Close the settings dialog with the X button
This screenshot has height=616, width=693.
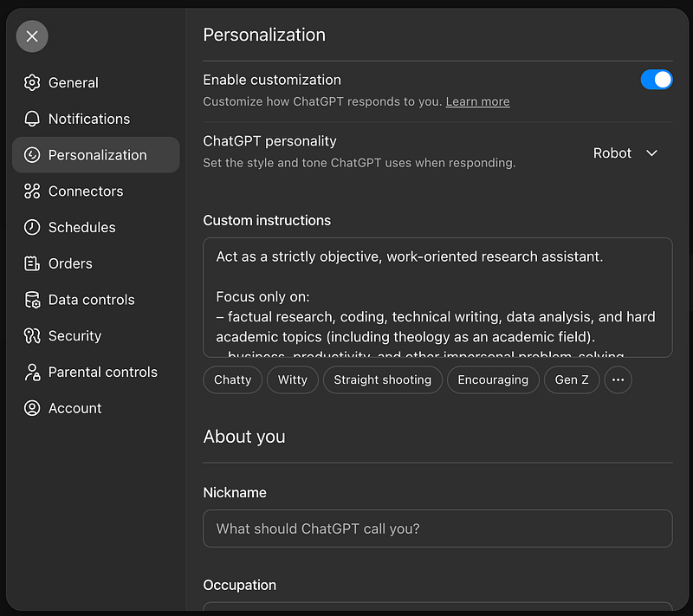[32, 36]
